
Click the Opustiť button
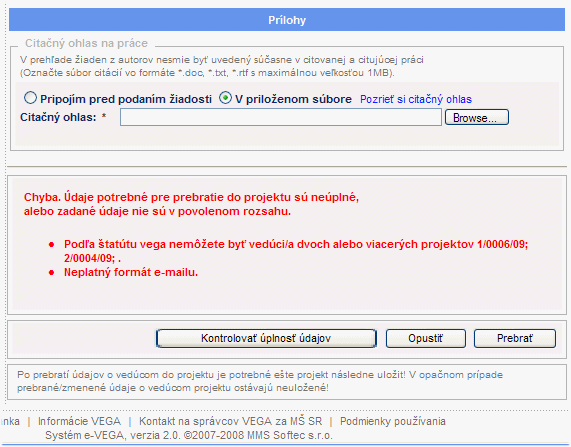pyautogui.click(x=426, y=338)
